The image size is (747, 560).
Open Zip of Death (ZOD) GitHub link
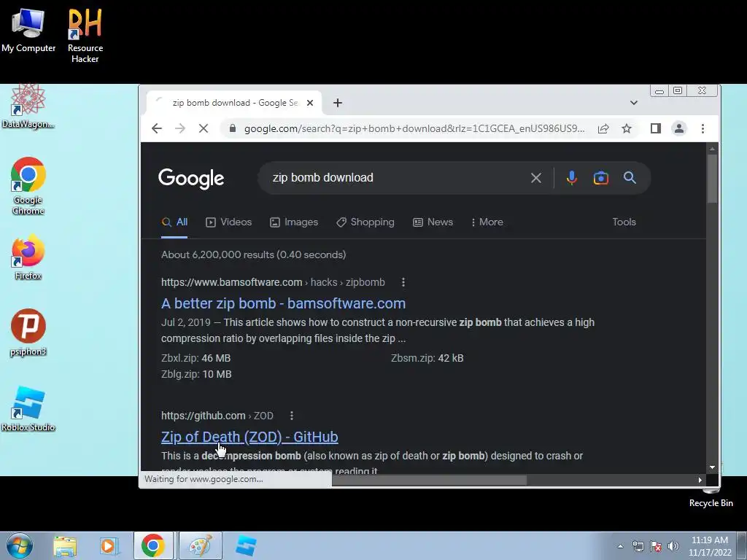pyautogui.click(x=249, y=437)
